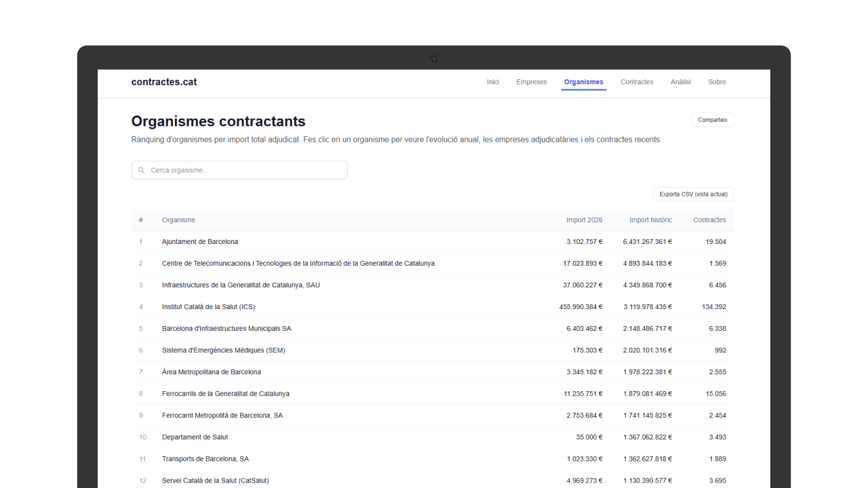868x488 pixels.
Task: Click the contractes.cat site logo
Action: pyautogui.click(x=164, y=82)
